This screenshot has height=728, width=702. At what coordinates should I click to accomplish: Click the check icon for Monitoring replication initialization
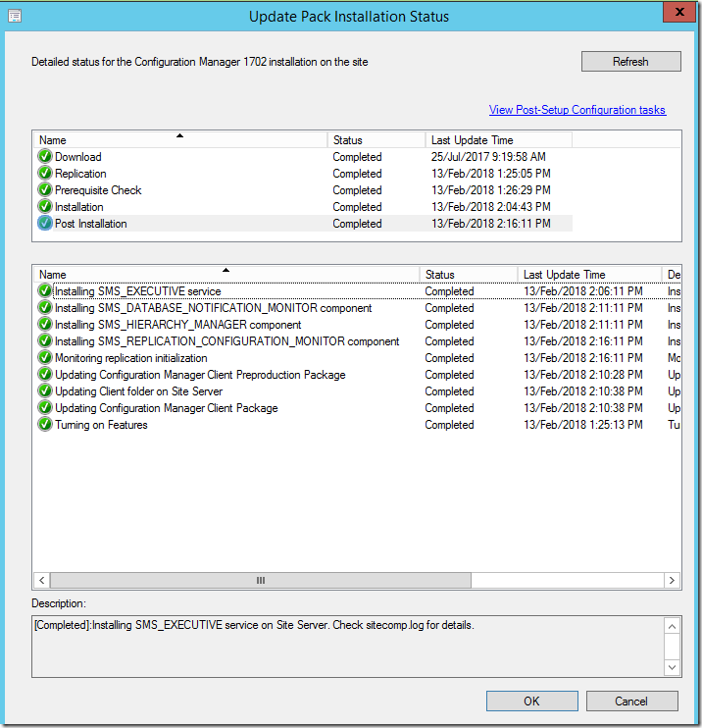[x=44, y=358]
